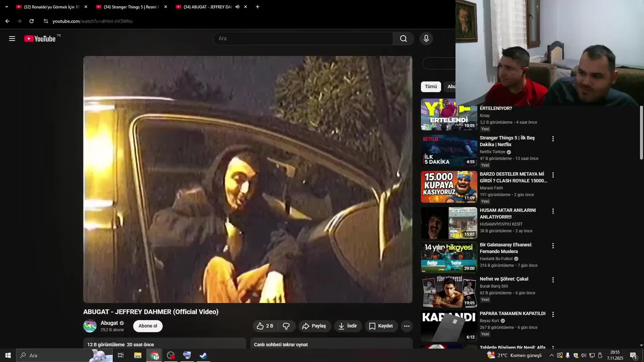Save the video with Kaydet
Viewport: 644px width, 362px height.
[x=381, y=326]
